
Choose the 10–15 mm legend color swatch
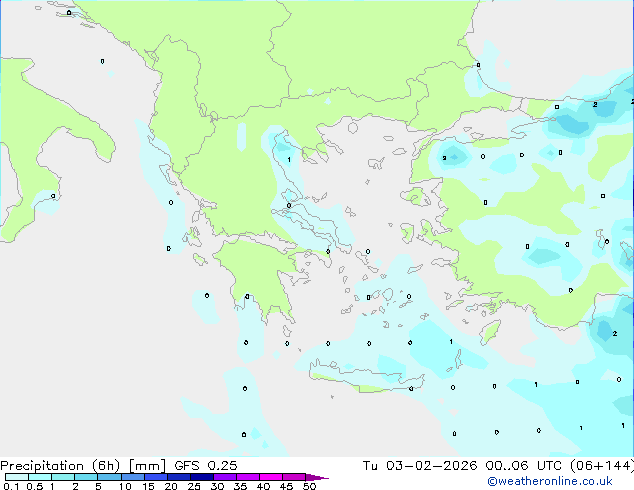pyautogui.click(x=132, y=477)
